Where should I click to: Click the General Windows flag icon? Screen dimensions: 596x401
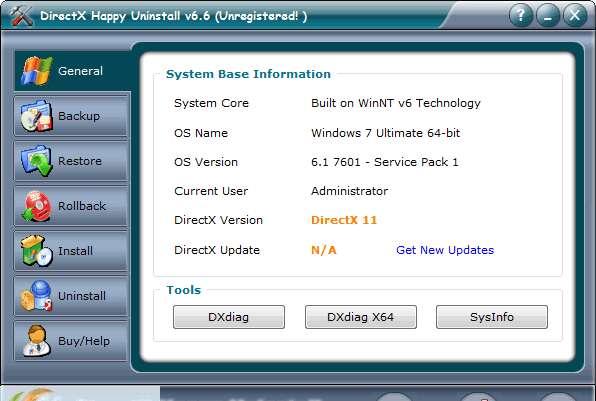coord(36,71)
